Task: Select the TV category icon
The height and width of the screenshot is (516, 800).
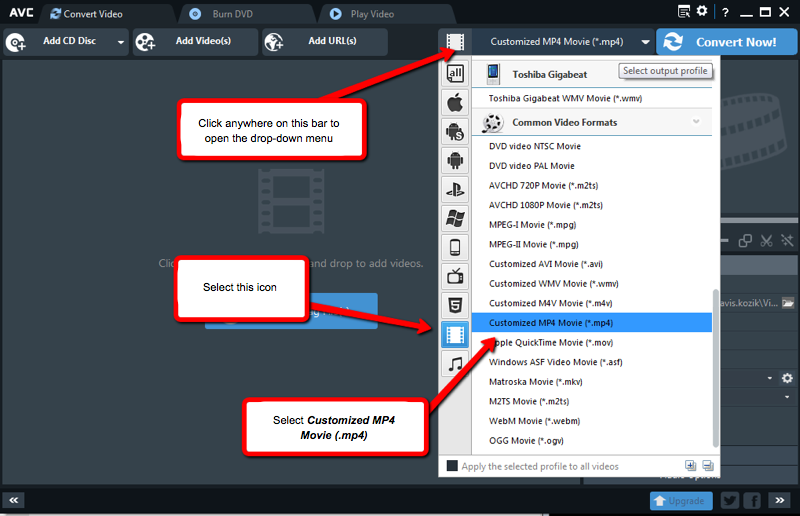Action: (455, 277)
